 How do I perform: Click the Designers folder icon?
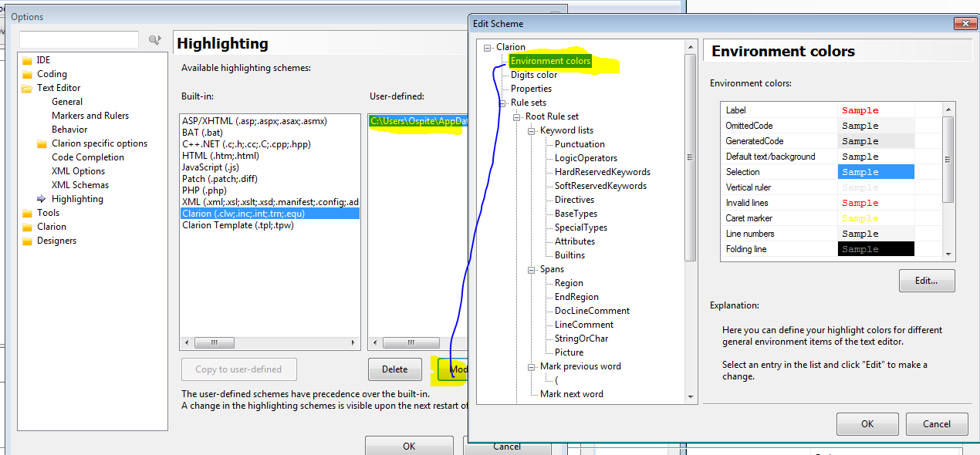click(28, 241)
